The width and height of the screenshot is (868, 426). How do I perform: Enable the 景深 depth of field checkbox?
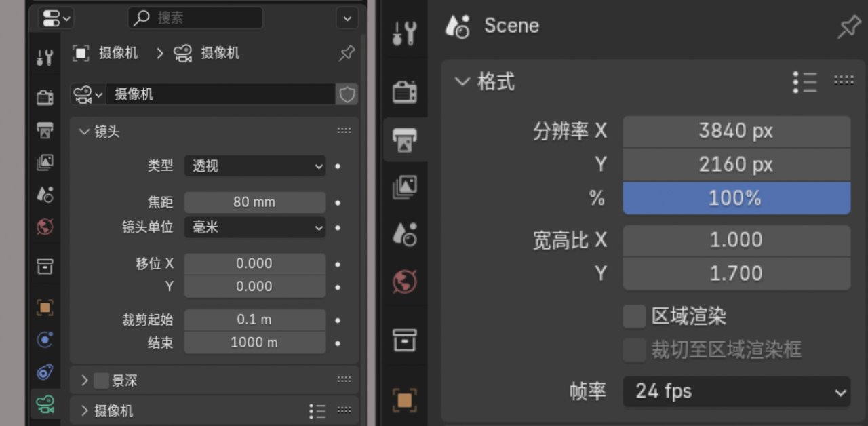point(101,381)
